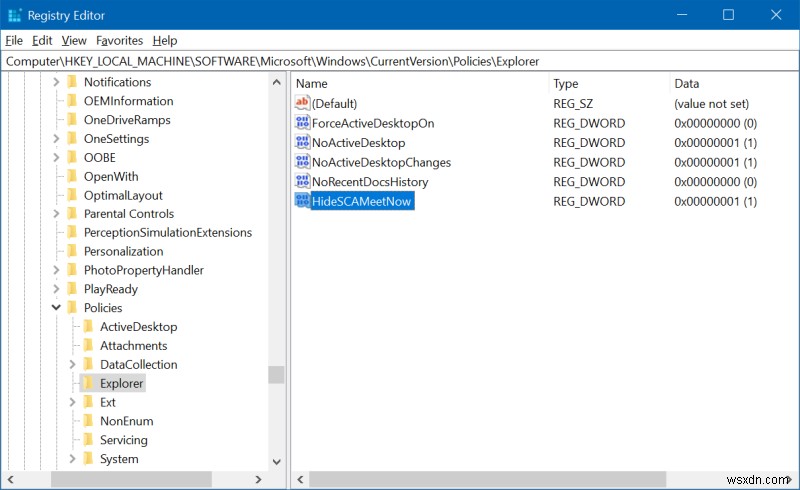The width and height of the screenshot is (800, 490).
Task: Select the NonEnum key label
Action: pyautogui.click(x=127, y=421)
